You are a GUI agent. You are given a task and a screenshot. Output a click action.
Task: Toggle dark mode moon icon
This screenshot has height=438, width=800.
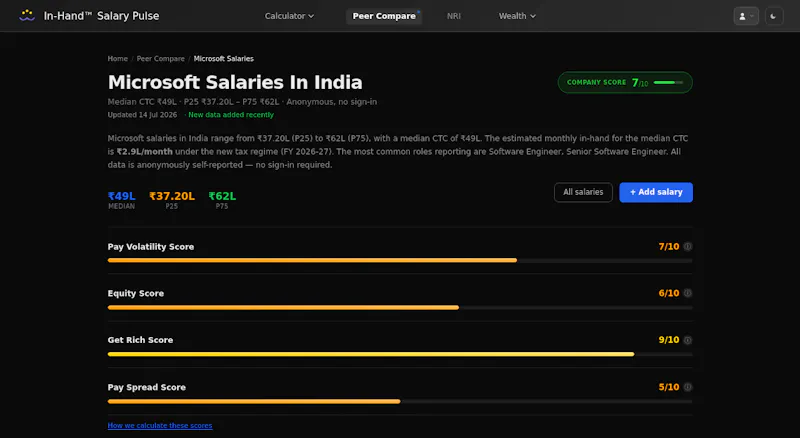coord(773,16)
